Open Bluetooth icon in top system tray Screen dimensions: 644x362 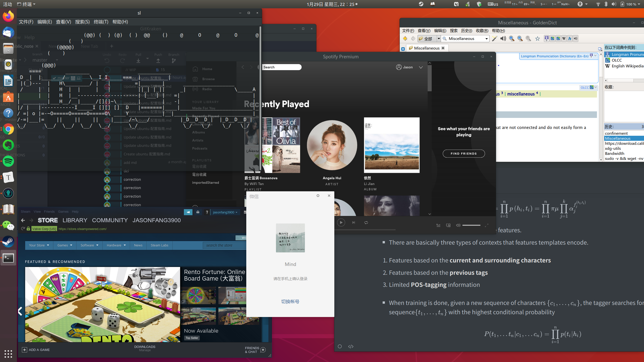[x=606, y=4]
